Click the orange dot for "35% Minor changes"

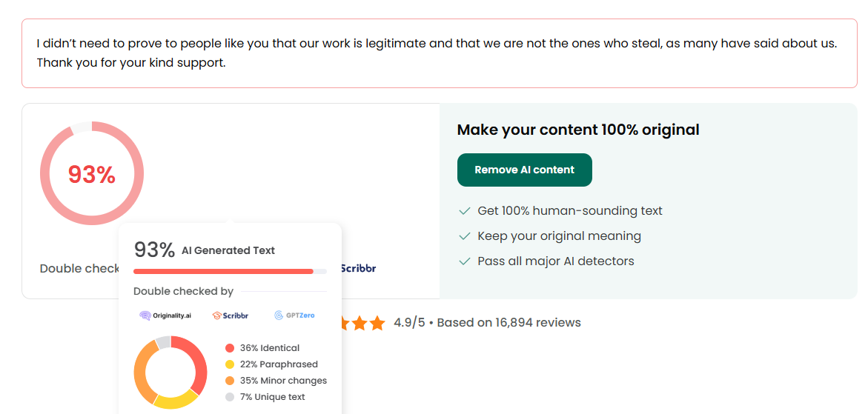pyautogui.click(x=230, y=381)
